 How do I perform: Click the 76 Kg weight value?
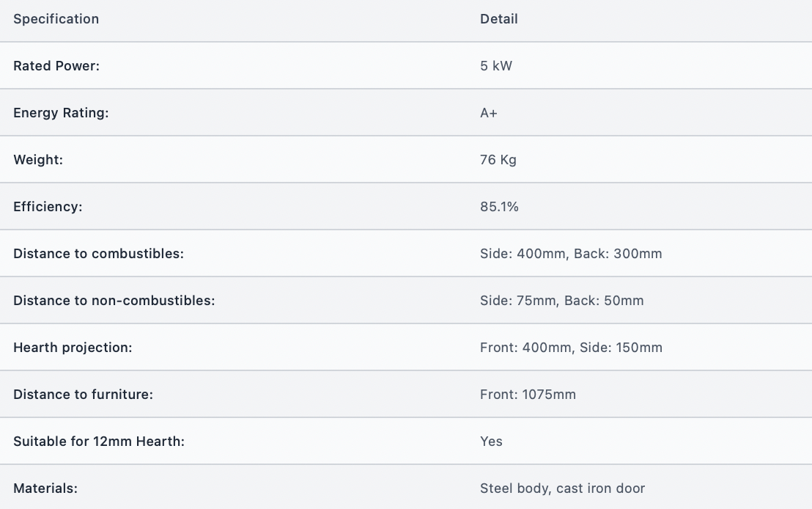tap(498, 160)
